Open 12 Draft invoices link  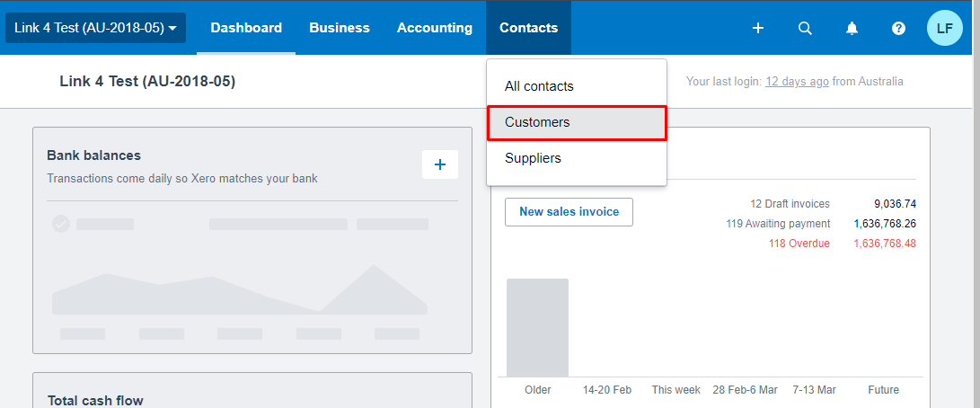790,204
